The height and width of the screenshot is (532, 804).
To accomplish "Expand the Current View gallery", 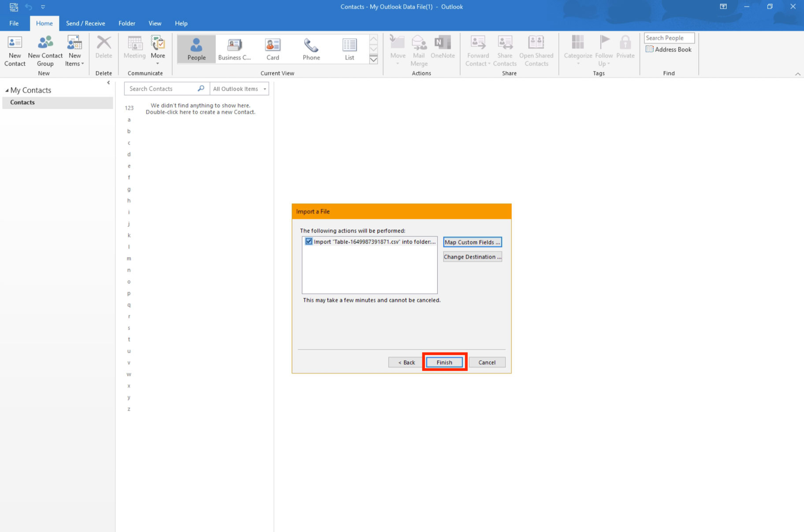I will (373, 59).
